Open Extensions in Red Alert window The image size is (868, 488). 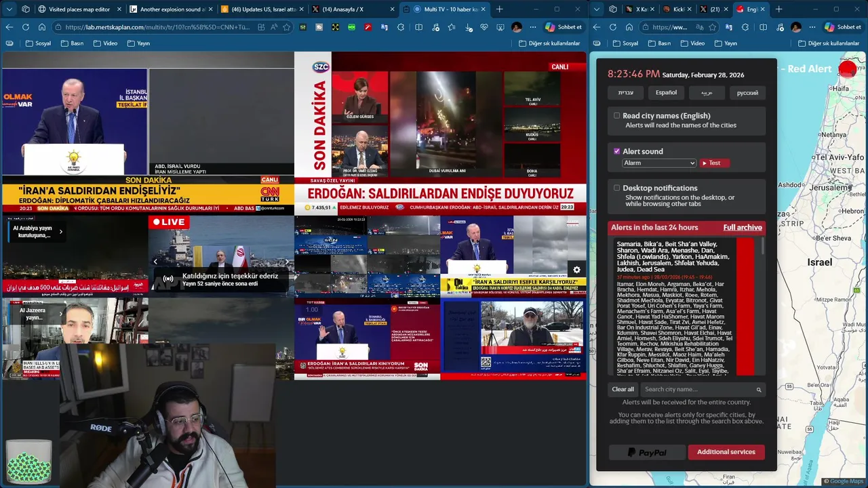point(745,27)
